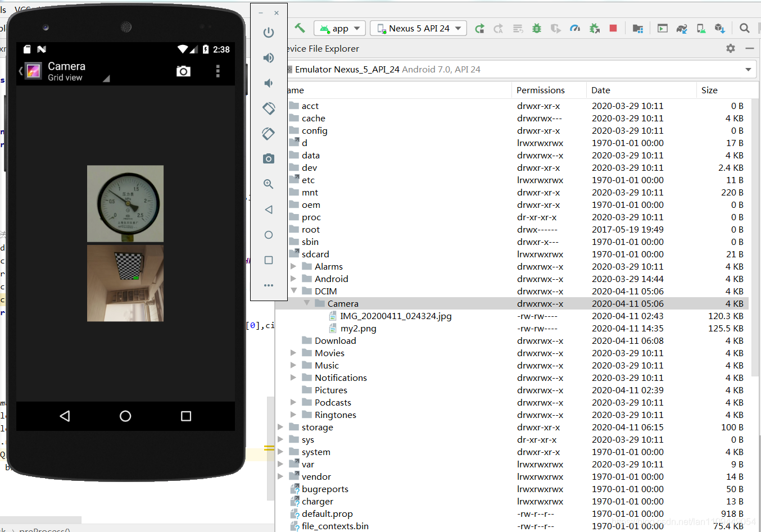Click the emulator volume down button
761x532 pixels.
pos(269,83)
